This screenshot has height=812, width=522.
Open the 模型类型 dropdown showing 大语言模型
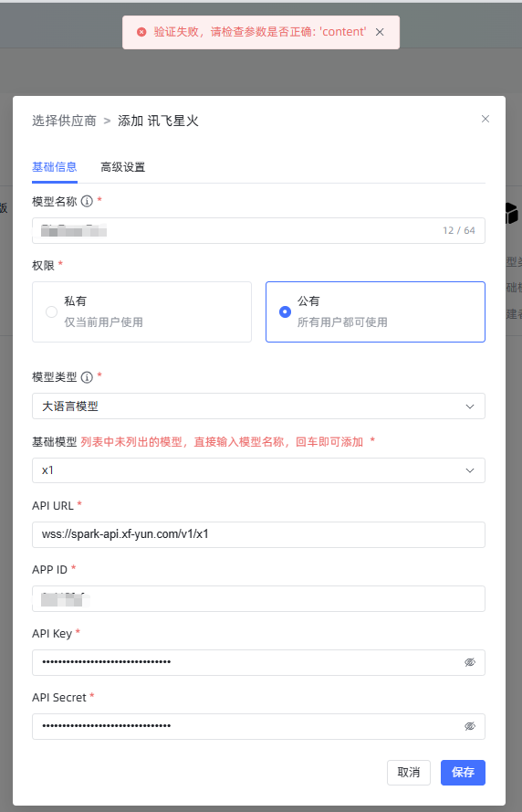258,406
